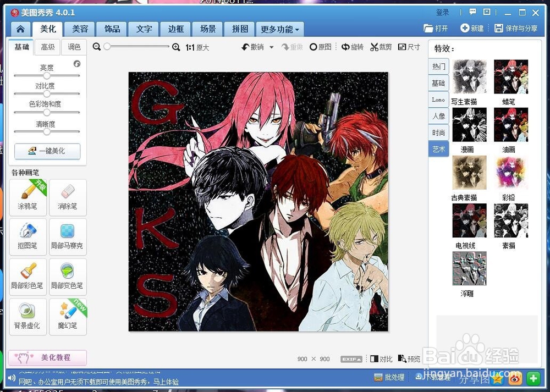Open the 饰品 accessories tab
The width and height of the screenshot is (550, 392).
coord(112,29)
